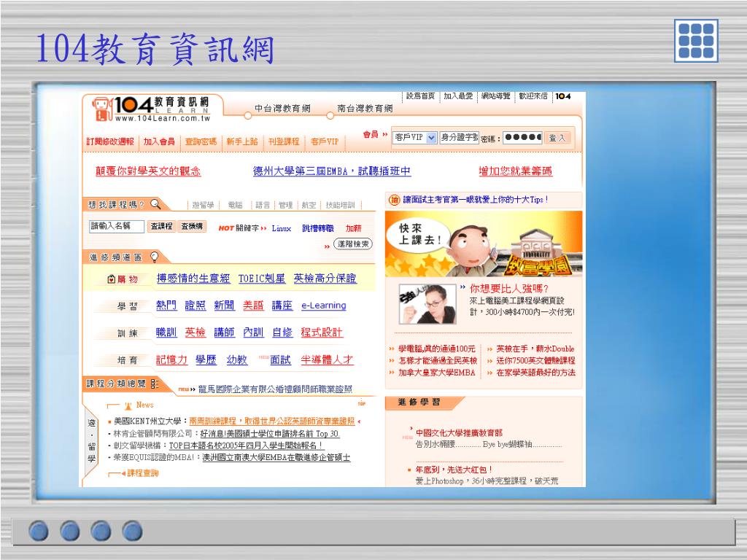This screenshot has height=560, width=747.
Task: Select 訂閱修改週報 menu item
Action: pos(111,141)
